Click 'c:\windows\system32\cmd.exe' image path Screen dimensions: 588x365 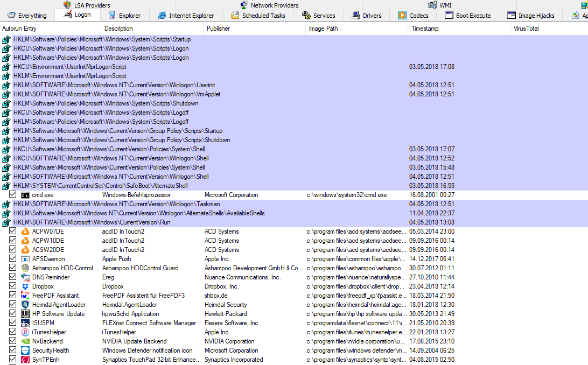point(347,195)
